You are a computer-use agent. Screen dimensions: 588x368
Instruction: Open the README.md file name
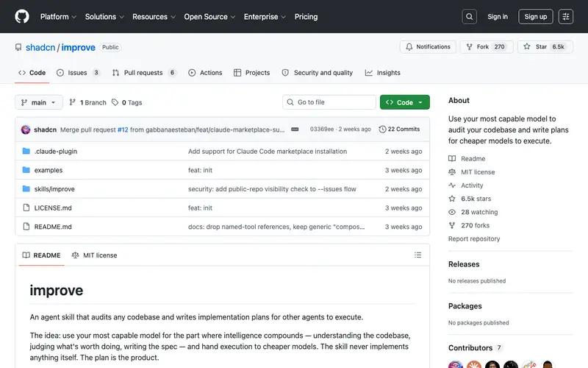(53, 227)
